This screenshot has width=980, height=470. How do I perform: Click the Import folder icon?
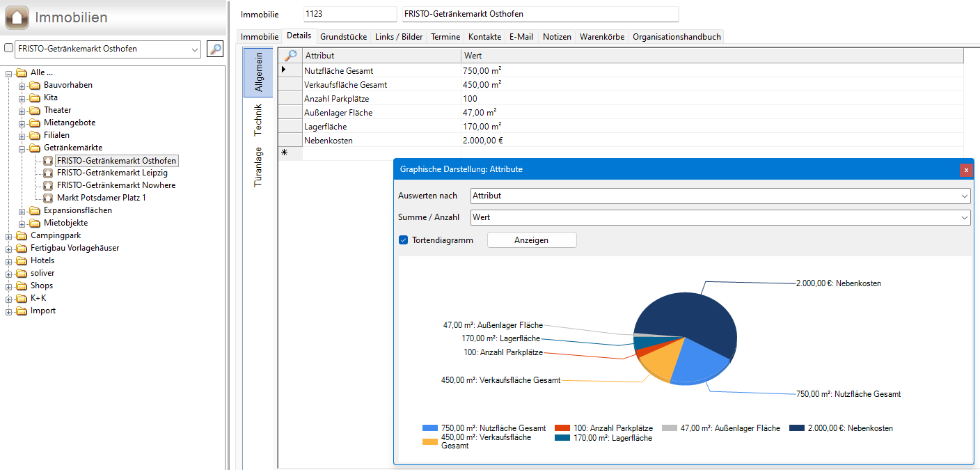pos(22,311)
